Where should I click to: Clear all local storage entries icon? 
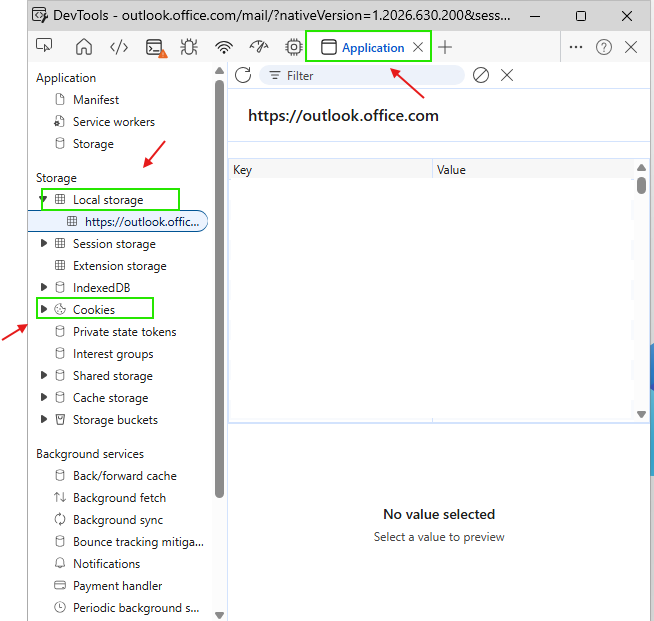point(480,75)
